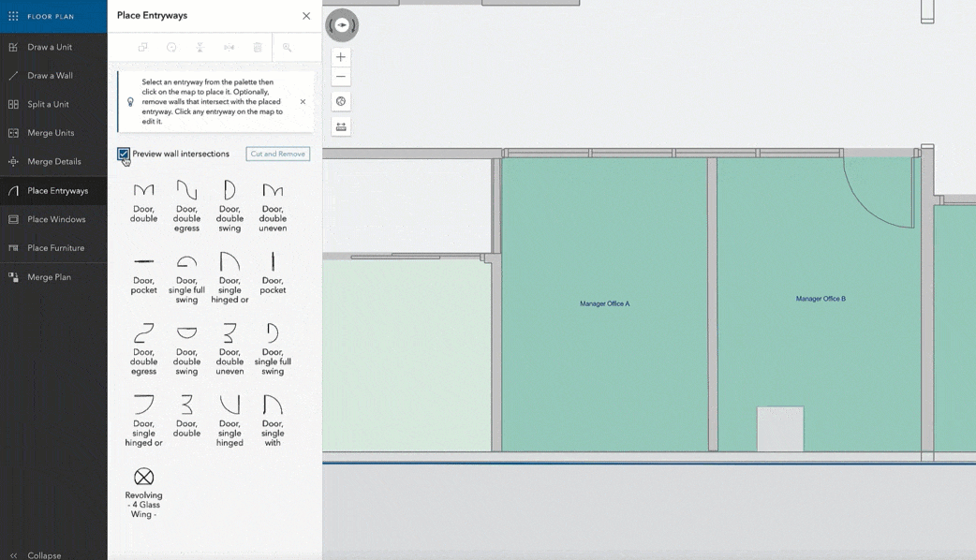Reset map rotation using the compass control
This screenshot has width=976, height=560.
pos(341,25)
